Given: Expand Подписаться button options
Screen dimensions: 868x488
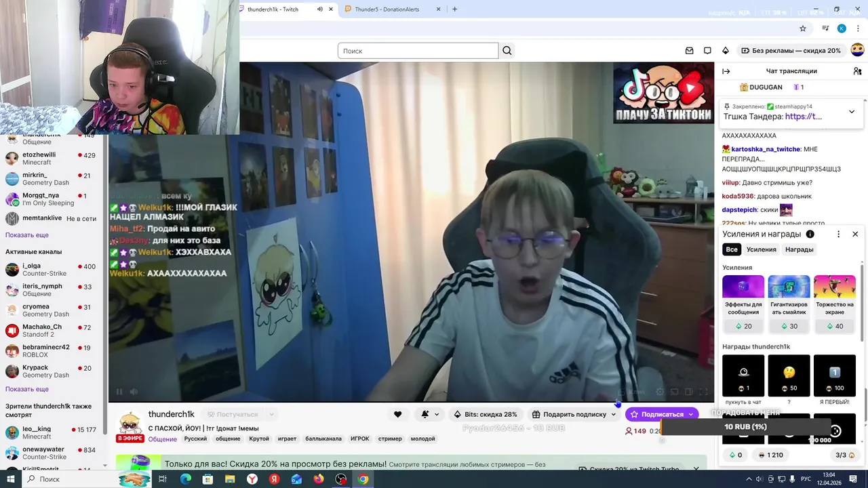Looking at the screenshot, I should [x=691, y=414].
